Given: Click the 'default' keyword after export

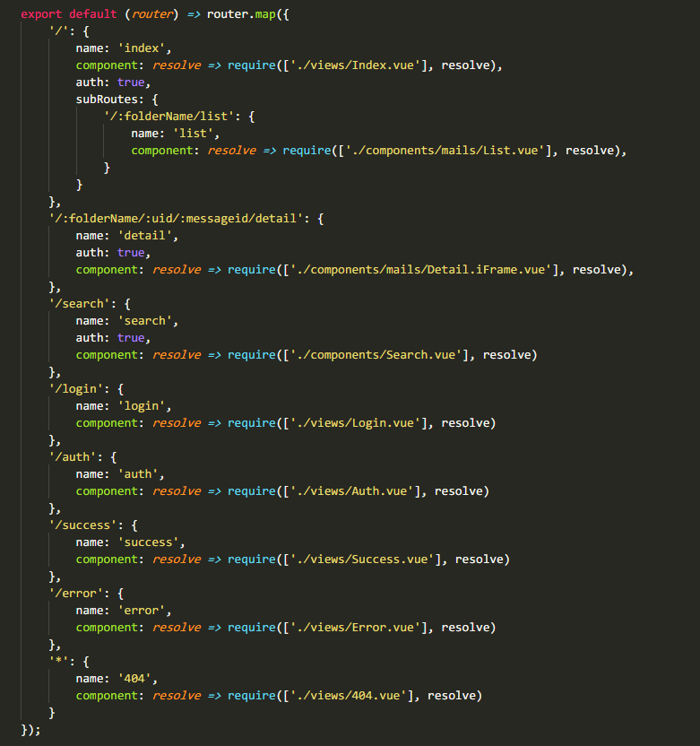Looking at the screenshot, I should click(93, 14).
